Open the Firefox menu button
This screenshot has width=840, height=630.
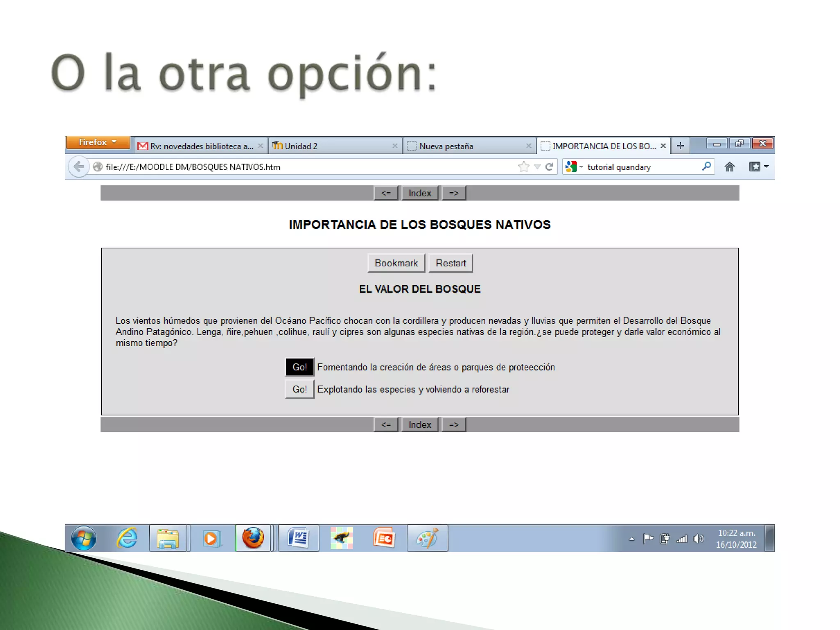98,142
